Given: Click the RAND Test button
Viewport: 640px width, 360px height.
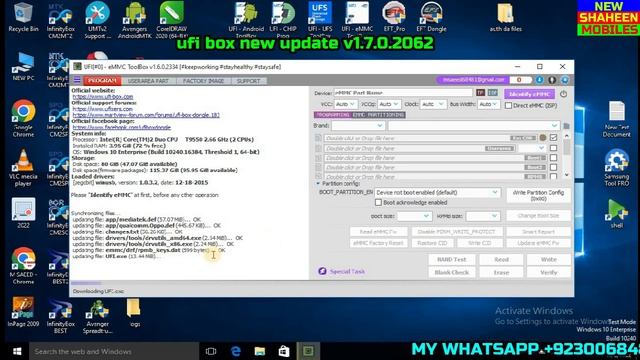Looking at the screenshot, I should pyautogui.click(x=451, y=260).
